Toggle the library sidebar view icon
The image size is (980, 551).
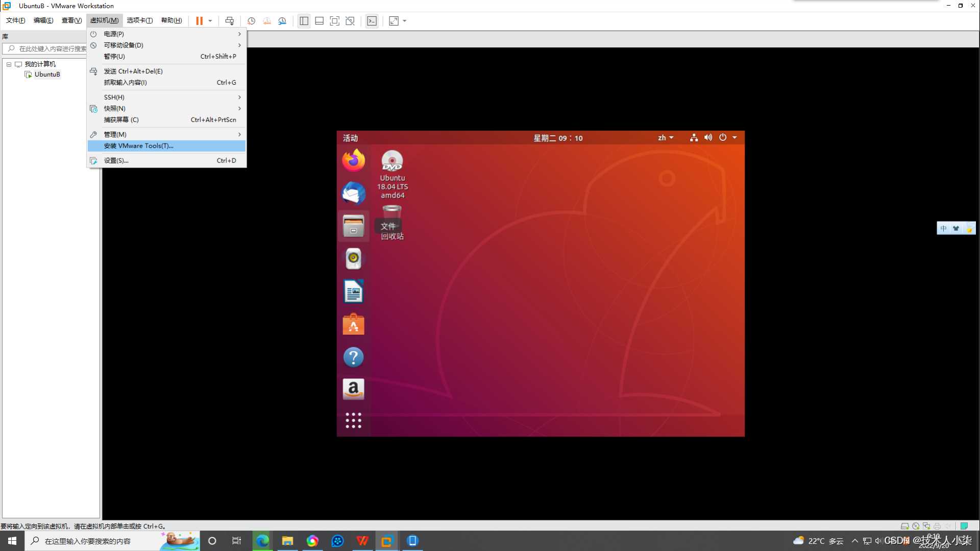(304, 21)
